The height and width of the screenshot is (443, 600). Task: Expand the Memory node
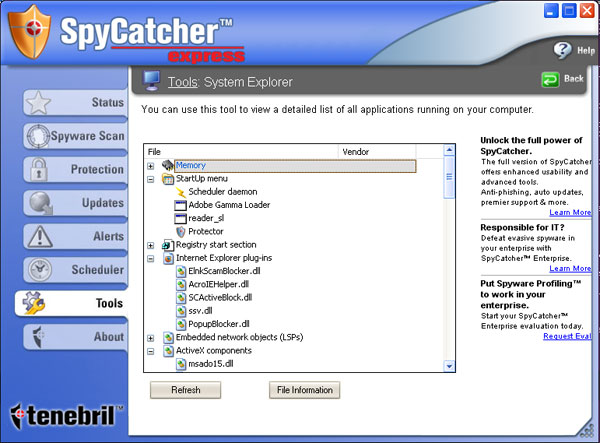(151, 166)
